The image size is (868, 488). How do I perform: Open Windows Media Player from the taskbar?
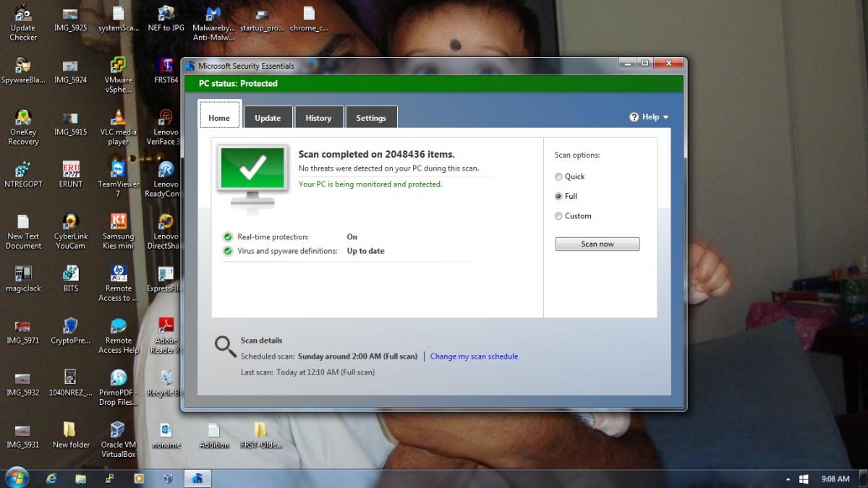pyautogui.click(x=139, y=479)
